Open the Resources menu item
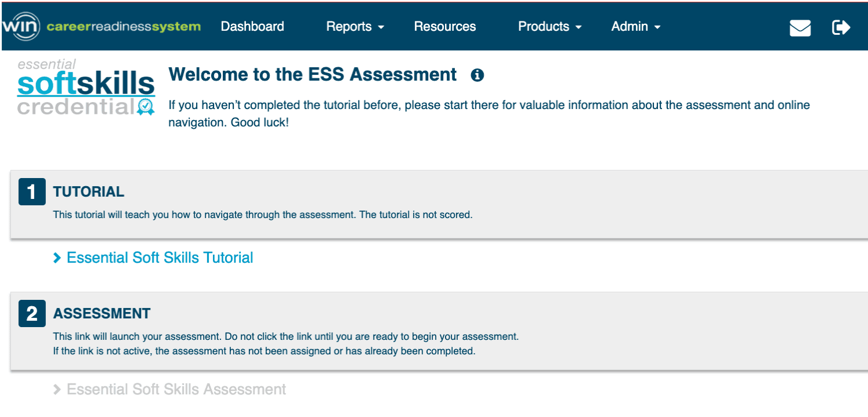868x417 pixels. 444,27
